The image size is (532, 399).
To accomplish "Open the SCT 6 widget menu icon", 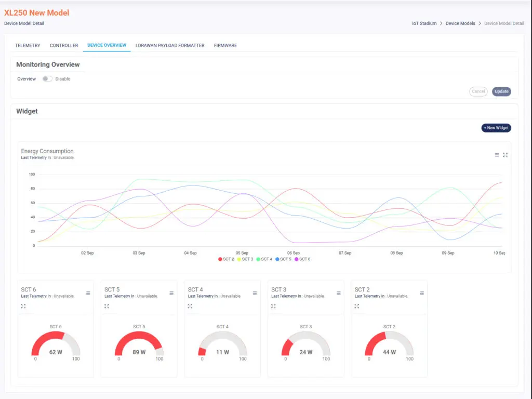I will (88, 294).
